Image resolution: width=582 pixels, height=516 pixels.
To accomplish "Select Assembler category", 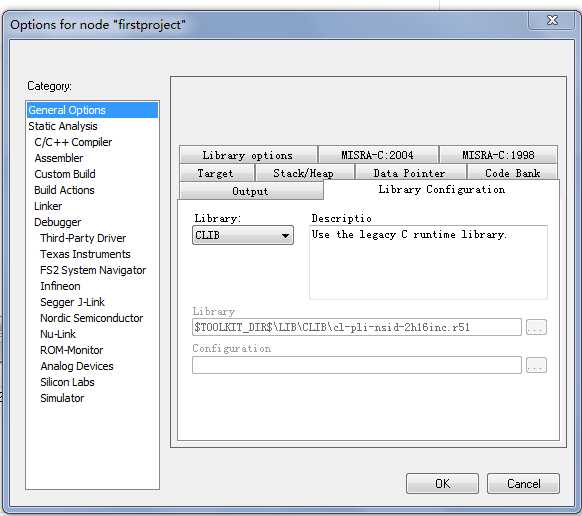I will click(x=59, y=158).
